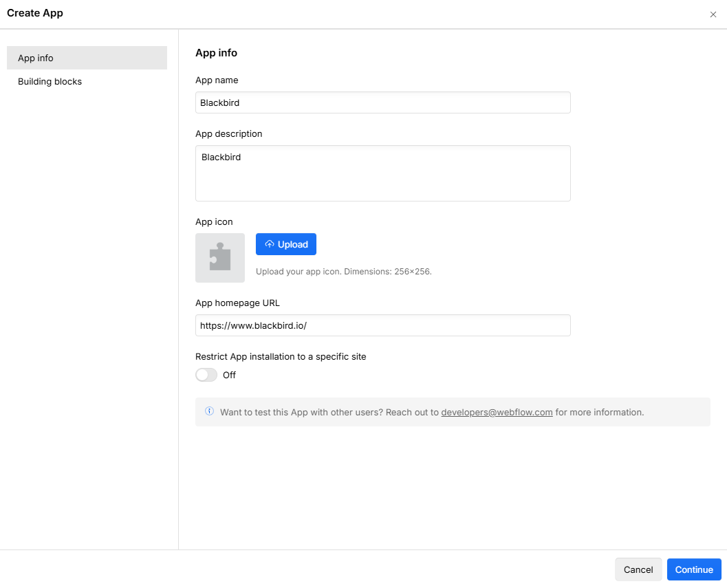Click the 'App homepage URL' label
Image resolution: width=727 pixels, height=588 pixels.
click(x=237, y=303)
